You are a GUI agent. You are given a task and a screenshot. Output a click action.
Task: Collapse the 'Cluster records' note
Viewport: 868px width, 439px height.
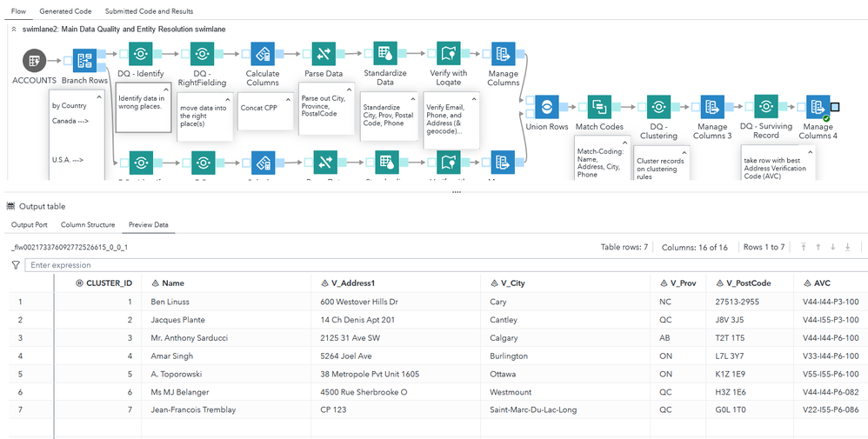pos(684,152)
